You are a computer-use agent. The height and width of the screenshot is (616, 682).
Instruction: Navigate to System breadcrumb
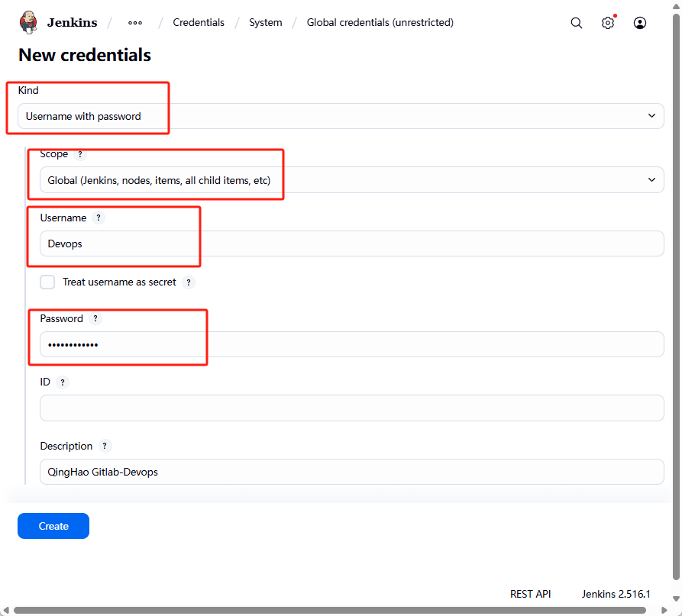point(265,23)
